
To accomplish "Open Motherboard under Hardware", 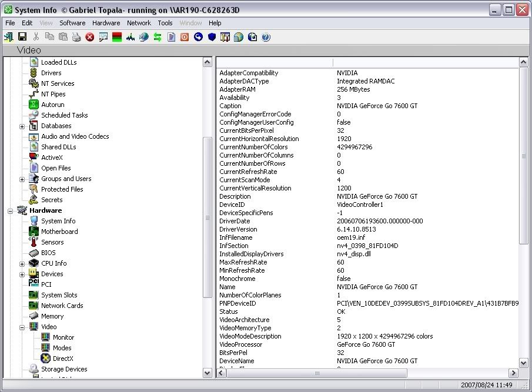I will pos(59,232).
